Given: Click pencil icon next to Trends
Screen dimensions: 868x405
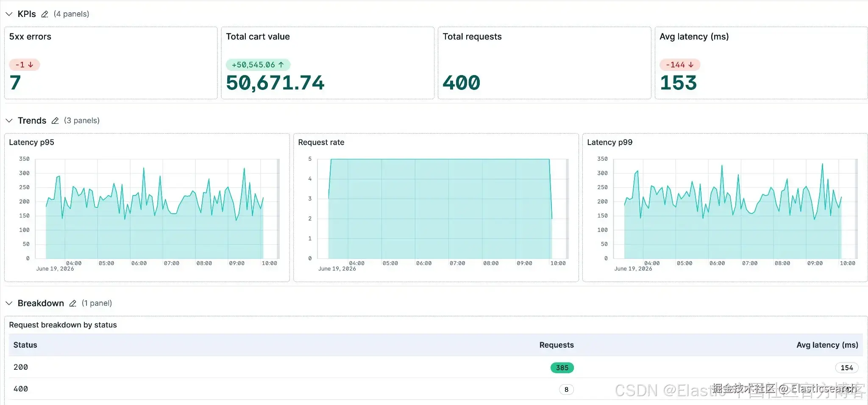Looking at the screenshot, I should [x=55, y=121].
